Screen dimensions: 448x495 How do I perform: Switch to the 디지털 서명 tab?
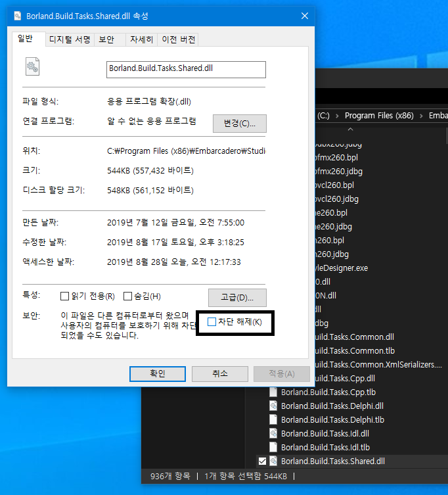pos(70,39)
